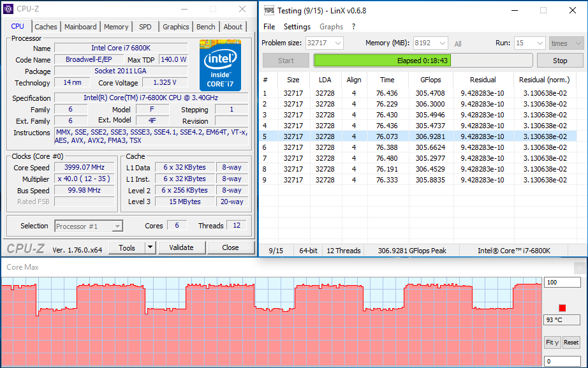The image size is (588, 368).
Task: Click the Level 3 cache value 15 MBytes
Action: [185, 202]
